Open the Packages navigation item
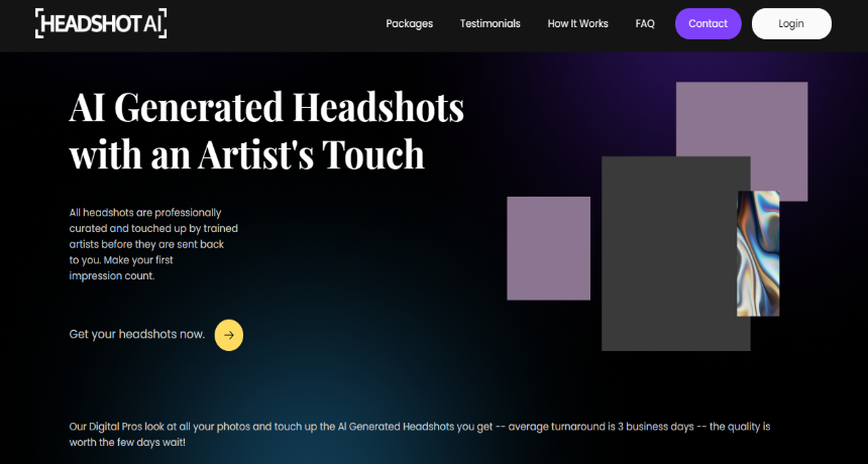 point(409,24)
